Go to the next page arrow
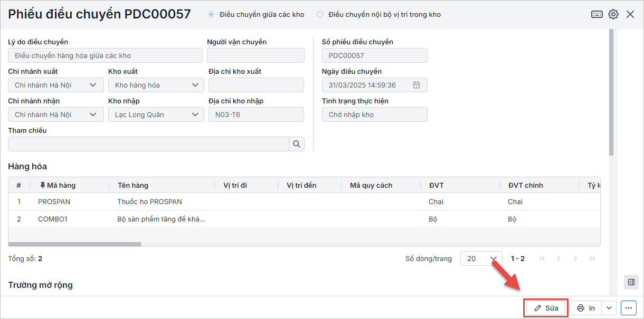 (575, 258)
